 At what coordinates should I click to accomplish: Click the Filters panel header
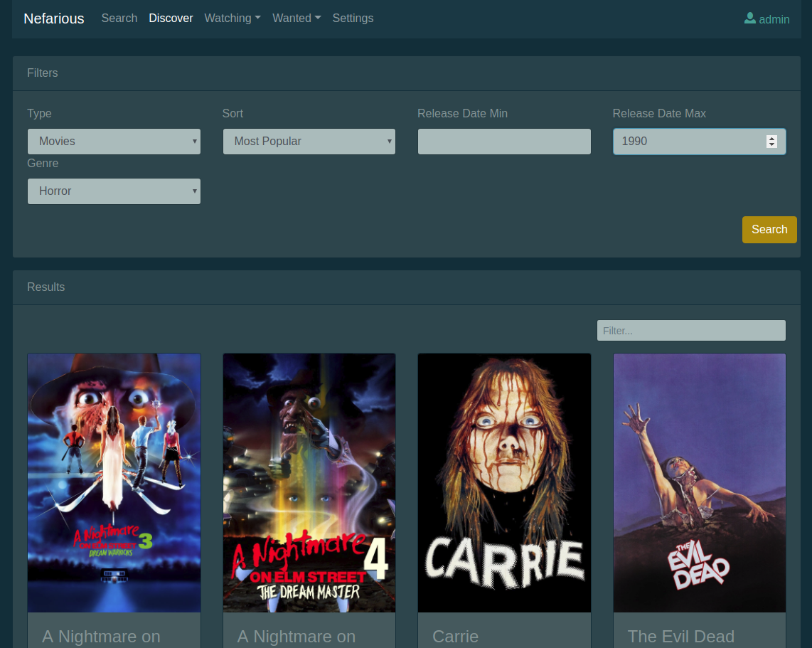[407, 73]
